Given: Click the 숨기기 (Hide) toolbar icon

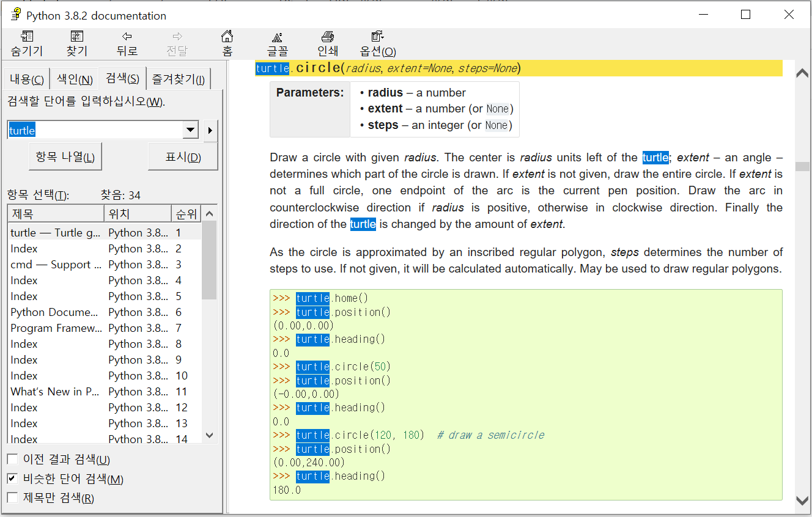Looking at the screenshot, I should pos(27,43).
